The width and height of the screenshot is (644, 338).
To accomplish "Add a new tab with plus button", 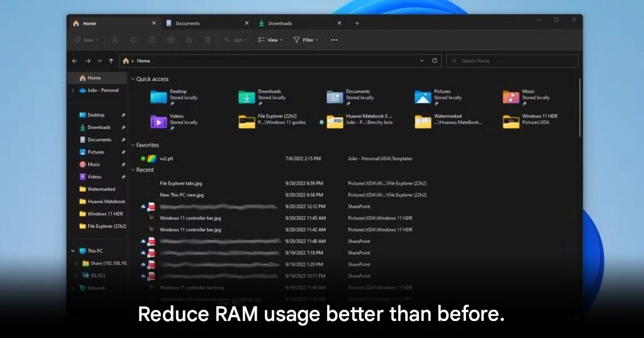I will pos(357,23).
